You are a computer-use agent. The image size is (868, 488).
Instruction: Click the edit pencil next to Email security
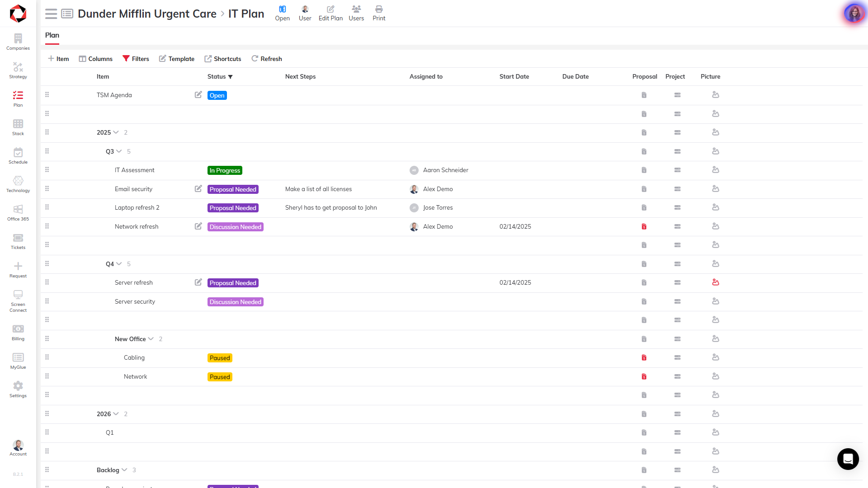tap(198, 189)
